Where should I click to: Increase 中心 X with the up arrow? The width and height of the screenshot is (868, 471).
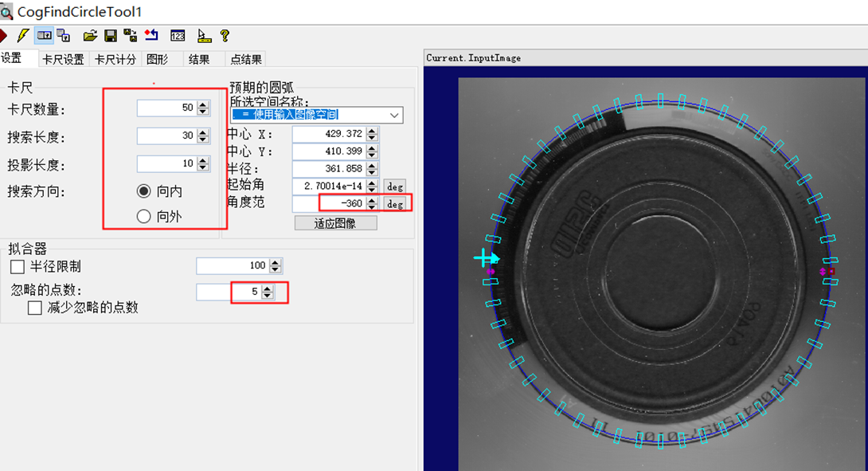[x=372, y=130]
